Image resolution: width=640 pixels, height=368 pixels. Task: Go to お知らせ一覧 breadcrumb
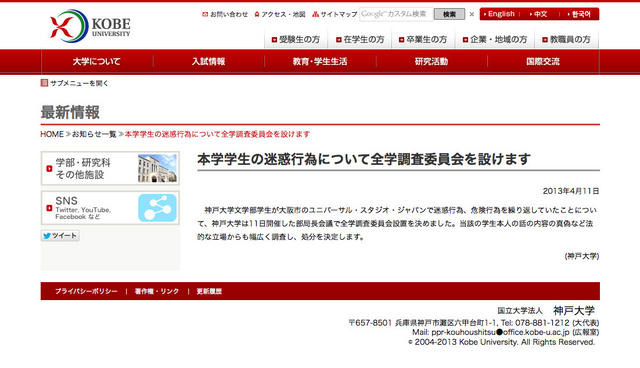[94, 134]
